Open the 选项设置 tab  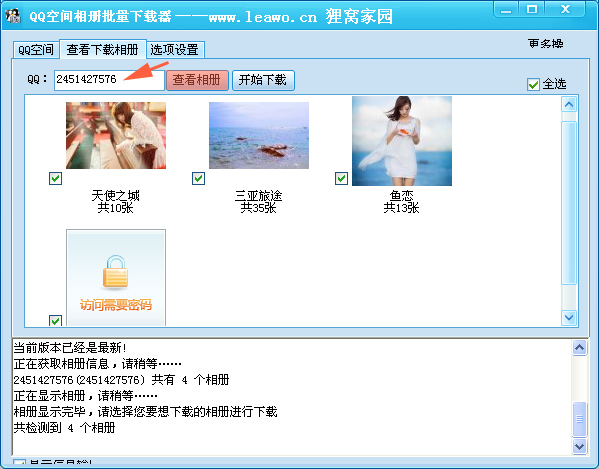click(175, 50)
